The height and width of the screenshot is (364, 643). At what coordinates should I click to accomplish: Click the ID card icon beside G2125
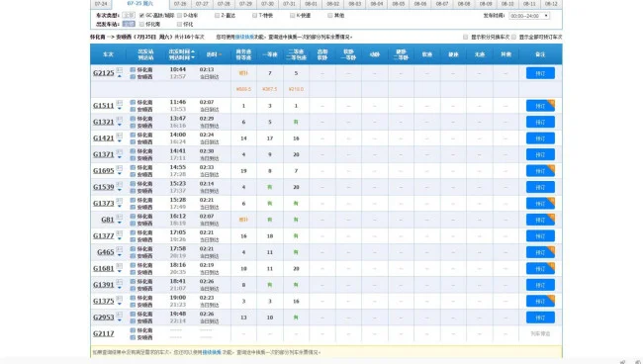coord(120,70)
